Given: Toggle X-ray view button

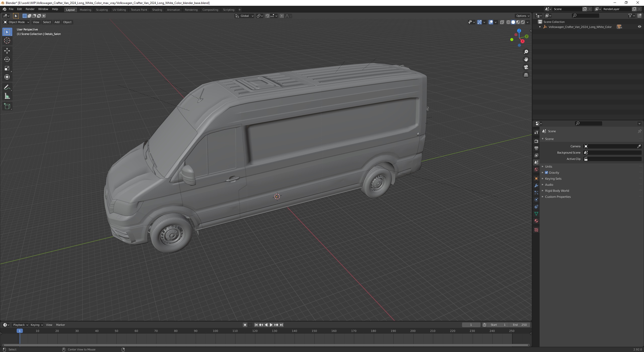Looking at the screenshot, I should click(502, 22).
